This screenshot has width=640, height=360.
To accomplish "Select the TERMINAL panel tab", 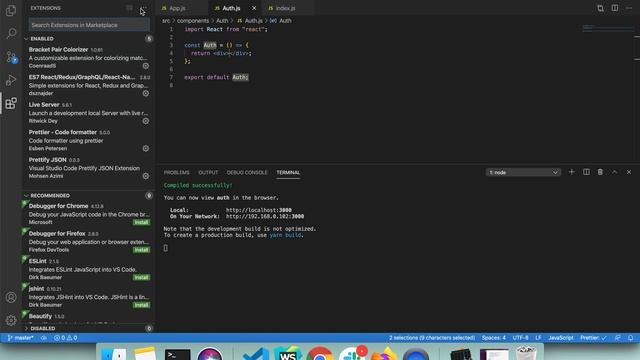I will 288,173.
